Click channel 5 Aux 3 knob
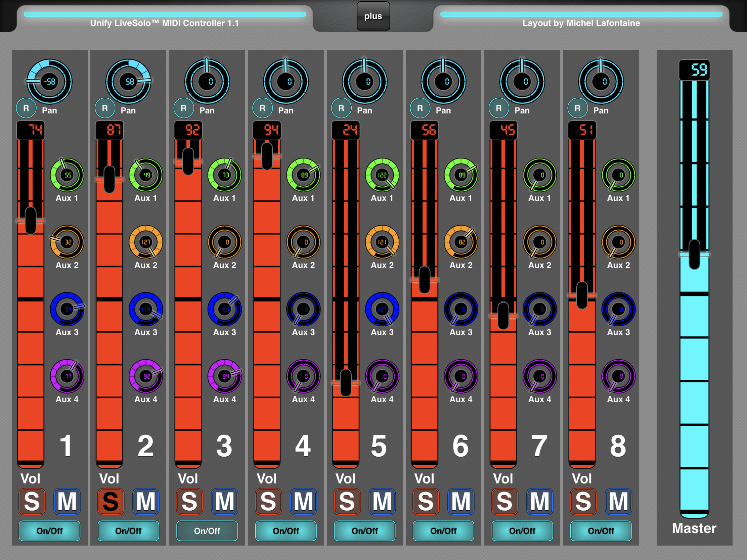747x560 pixels. click(x=382, y=309)
